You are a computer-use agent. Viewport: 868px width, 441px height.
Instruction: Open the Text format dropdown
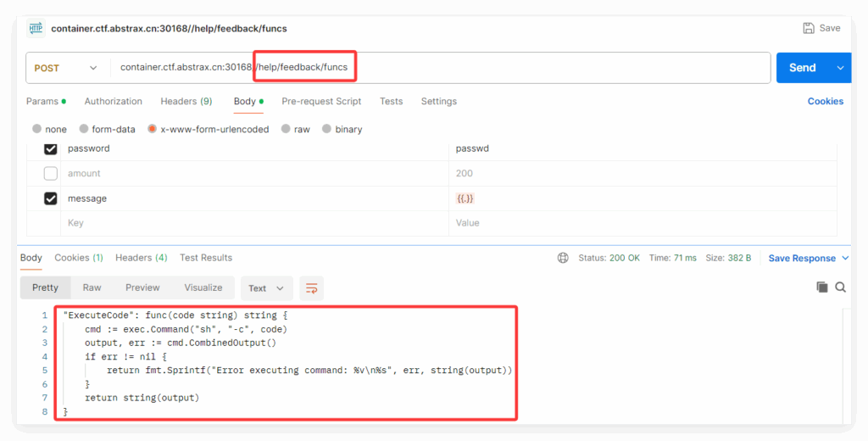pos(267,288)
